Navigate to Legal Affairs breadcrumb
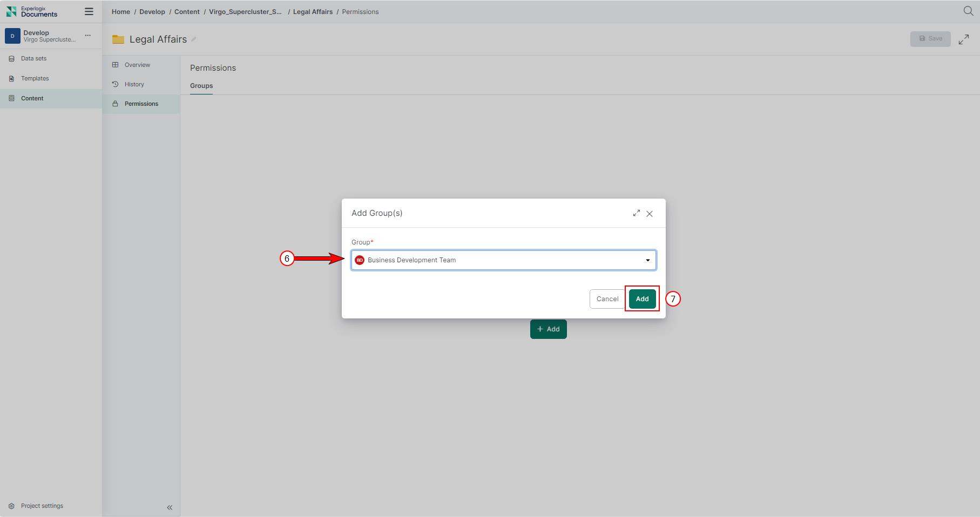This screenshot has width=980, height=517. coord(313,12)
